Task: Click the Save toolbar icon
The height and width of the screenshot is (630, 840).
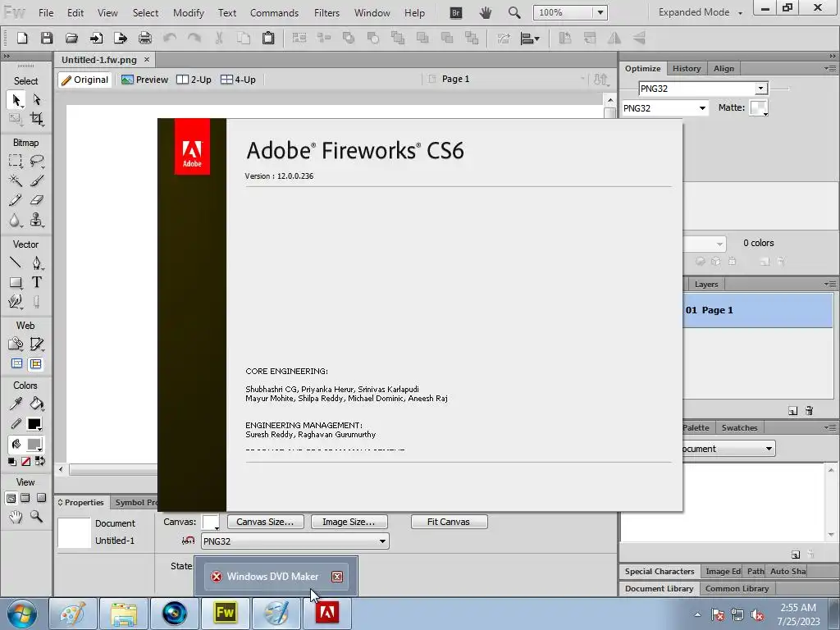Action: click(47, 38)
